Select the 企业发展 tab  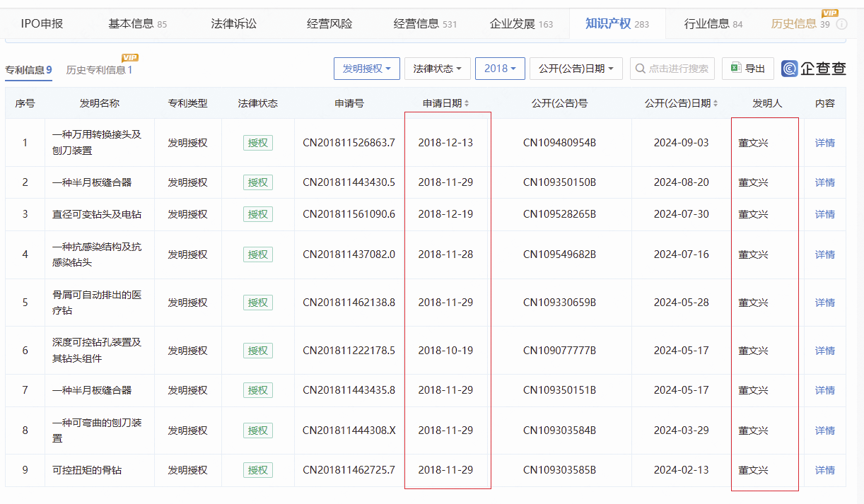click(x=521, y=24)
